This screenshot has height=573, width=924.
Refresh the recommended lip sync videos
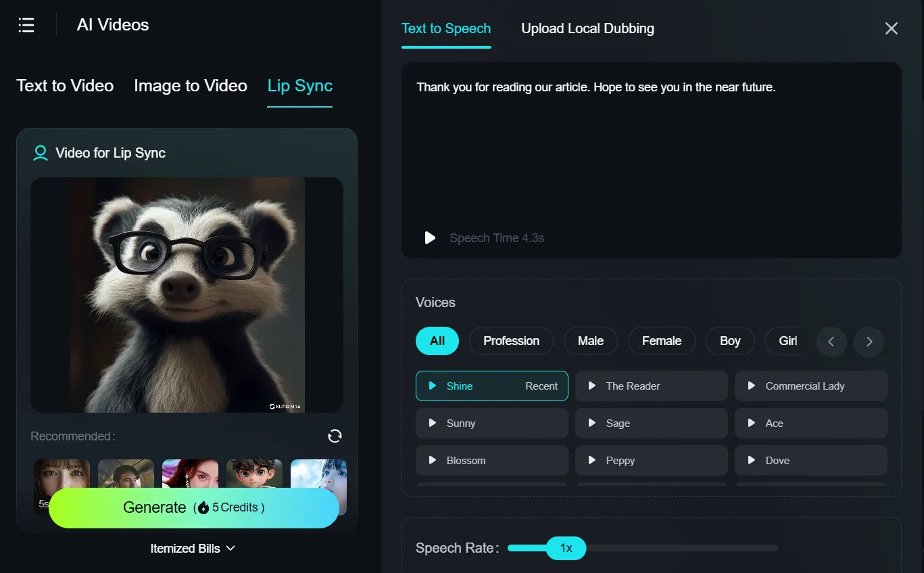[x=335, y=436]
